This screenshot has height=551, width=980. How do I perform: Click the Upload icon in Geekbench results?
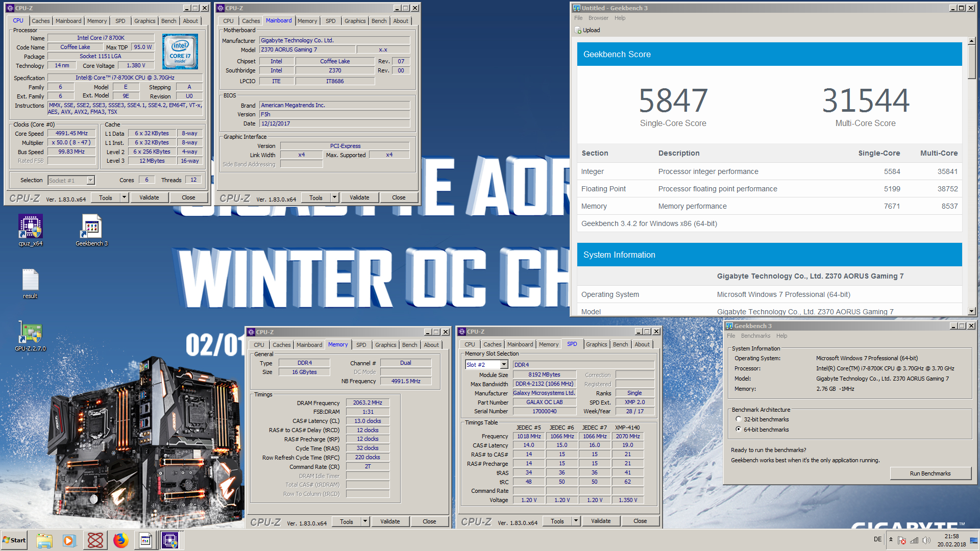coord(578,30)
